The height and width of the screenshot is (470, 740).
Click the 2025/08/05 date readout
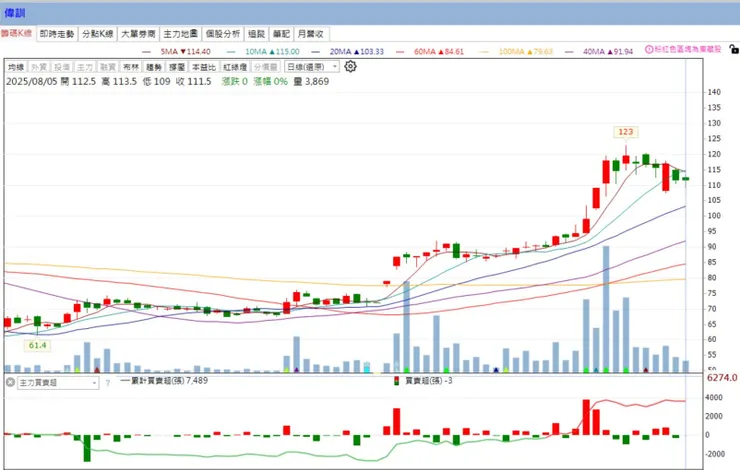coord(32,82)
